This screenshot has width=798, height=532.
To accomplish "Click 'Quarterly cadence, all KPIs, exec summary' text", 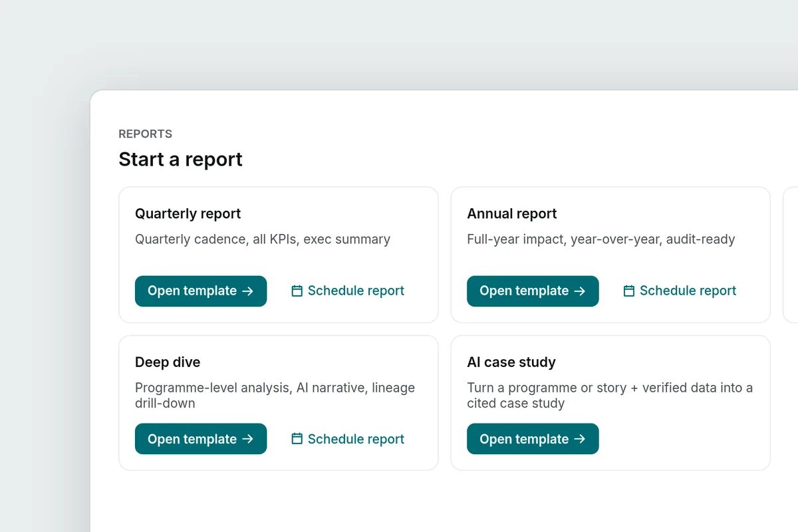I will [x=263, y=239].
